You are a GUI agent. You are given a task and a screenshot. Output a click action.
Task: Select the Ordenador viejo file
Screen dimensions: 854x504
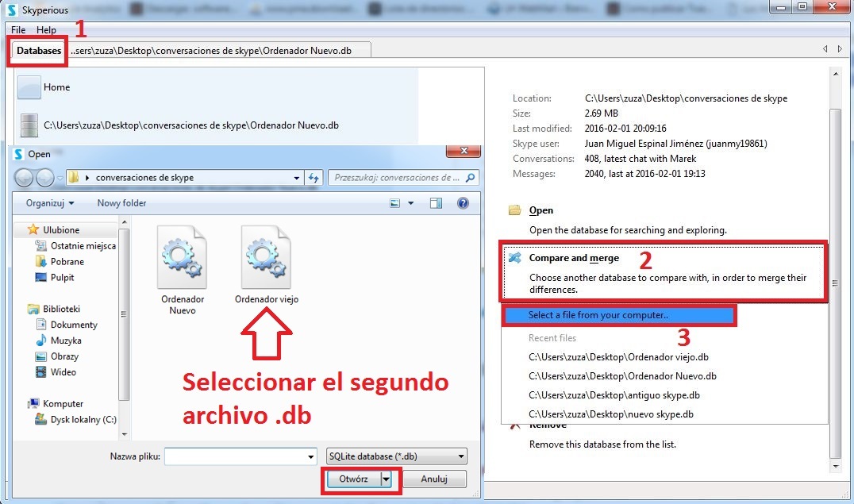point(267,265)
